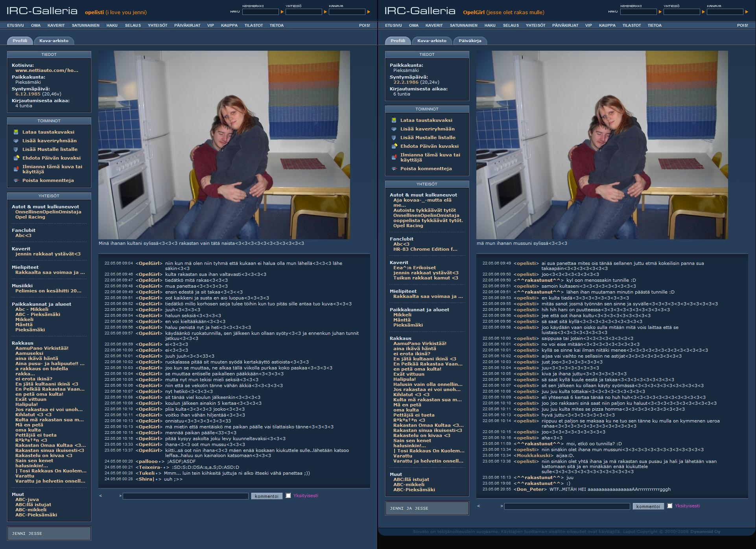Viewport: 756px width, 549px height.
Task: Click the Ehdota Päivän kuvaksi icon in right profile
Action: click(x=394, y=146)
